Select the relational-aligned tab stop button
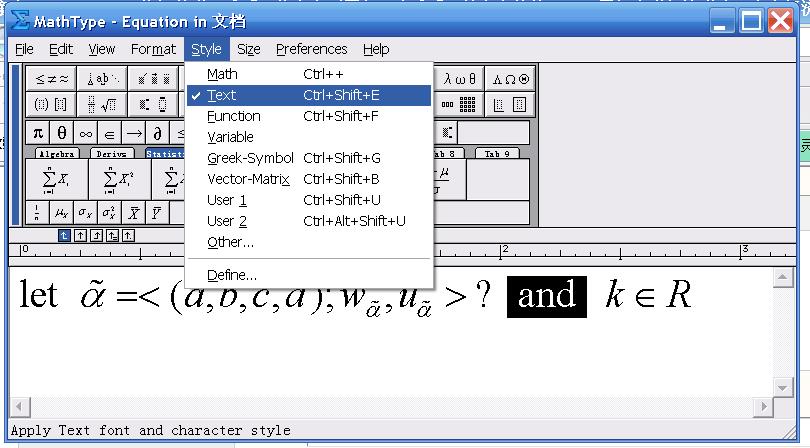Image resolution: width=810 pixels, height=448 pixels. click(x=112, y=236)
